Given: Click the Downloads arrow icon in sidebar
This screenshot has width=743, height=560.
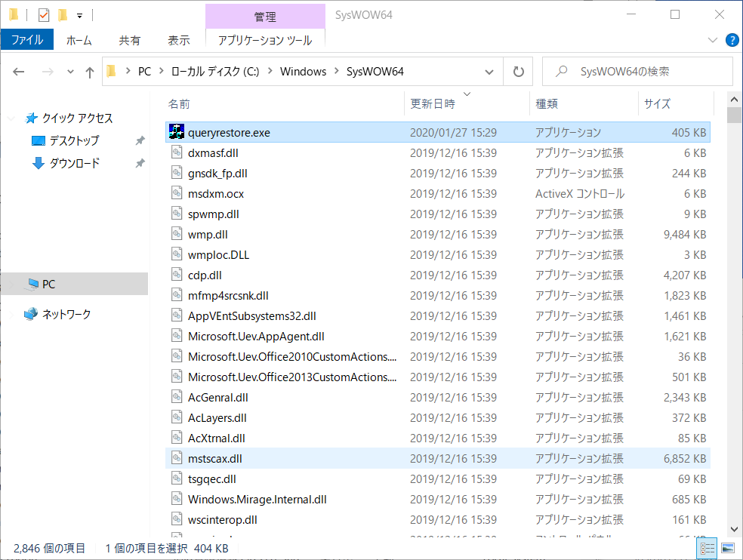Looking at the screenshot, I should click(38, 164).
